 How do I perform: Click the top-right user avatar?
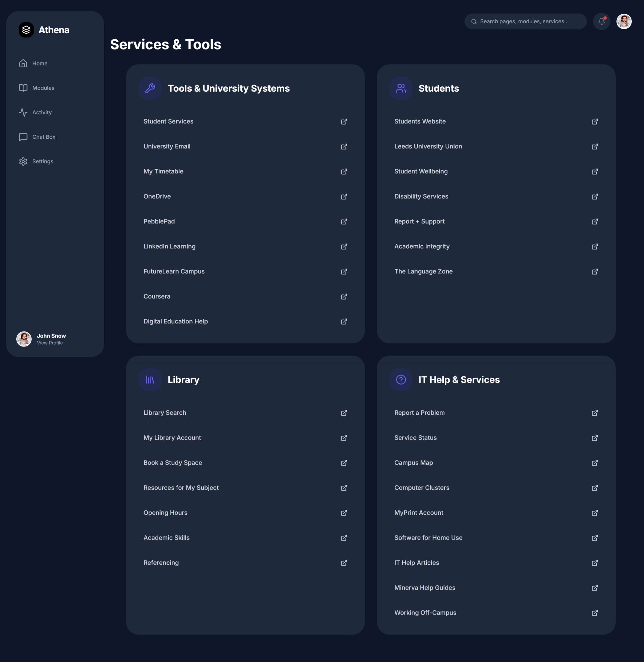[624, 21]
